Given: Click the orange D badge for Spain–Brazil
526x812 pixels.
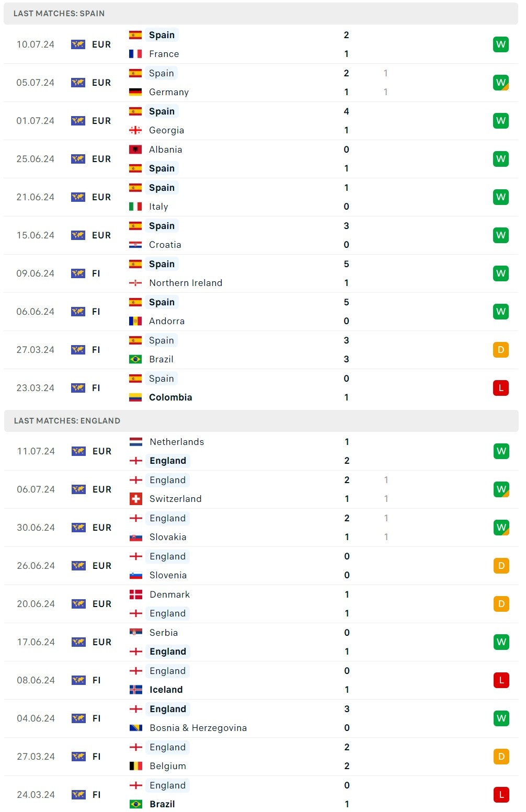Looking at the screenshot, I should click(500, 350).
